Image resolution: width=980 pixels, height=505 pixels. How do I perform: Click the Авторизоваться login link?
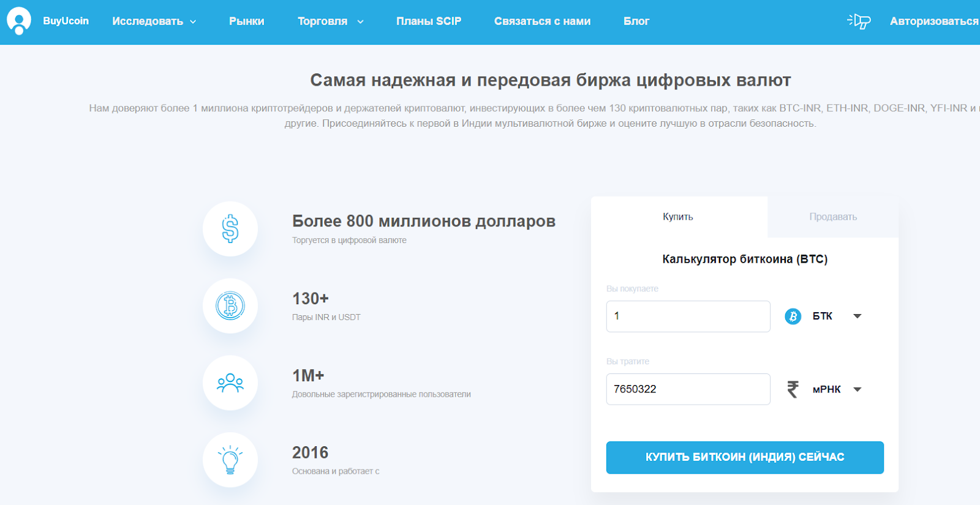coord(933,21)
